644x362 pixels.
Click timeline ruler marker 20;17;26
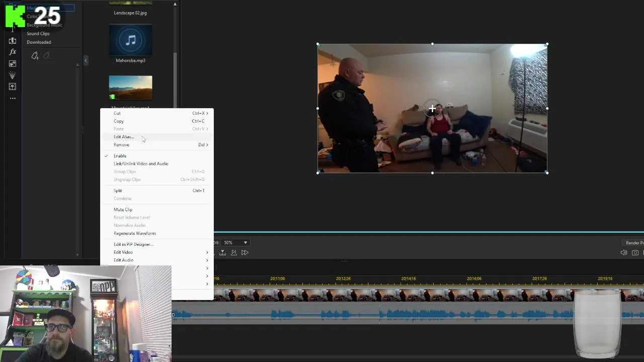(x=539, y=279)
